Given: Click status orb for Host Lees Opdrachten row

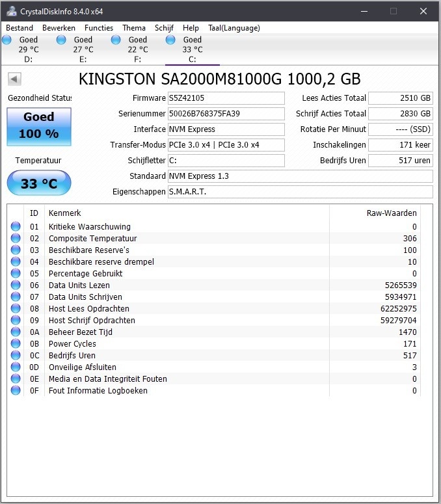Looking at the screenshot, I should (x=16, y=308).
